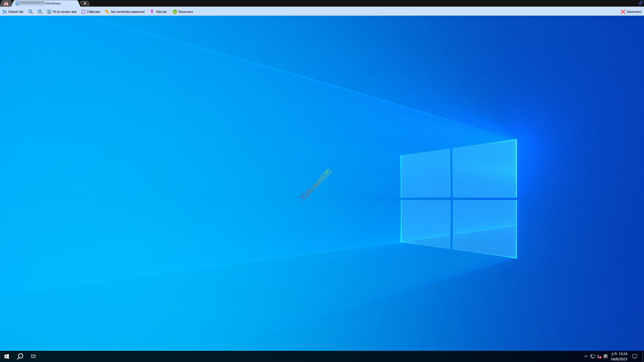Click Set connection password
The height and width of the screenshot is (362, 644).
(125, 12)
